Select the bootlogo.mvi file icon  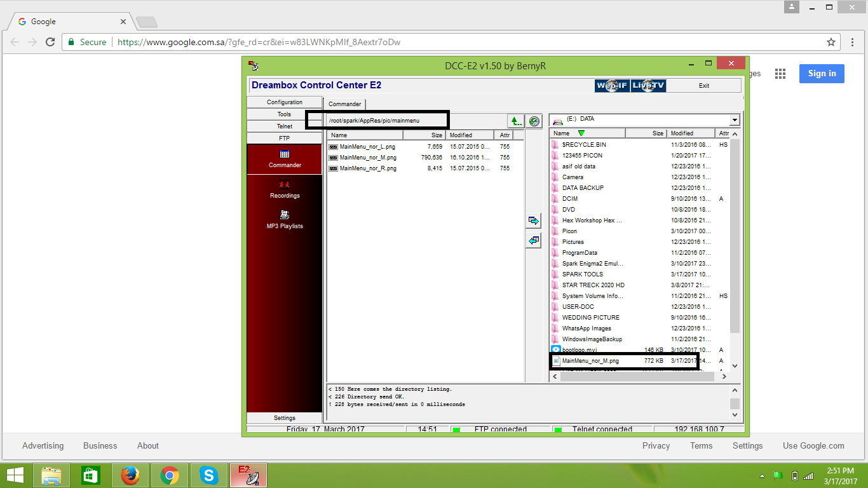[x=556, y=350]
